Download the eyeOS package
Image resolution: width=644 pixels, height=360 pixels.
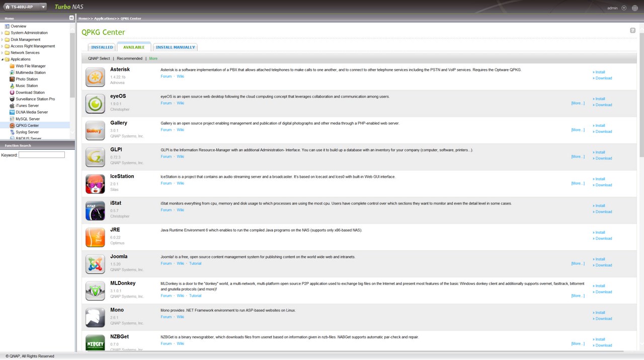point(602,105)
